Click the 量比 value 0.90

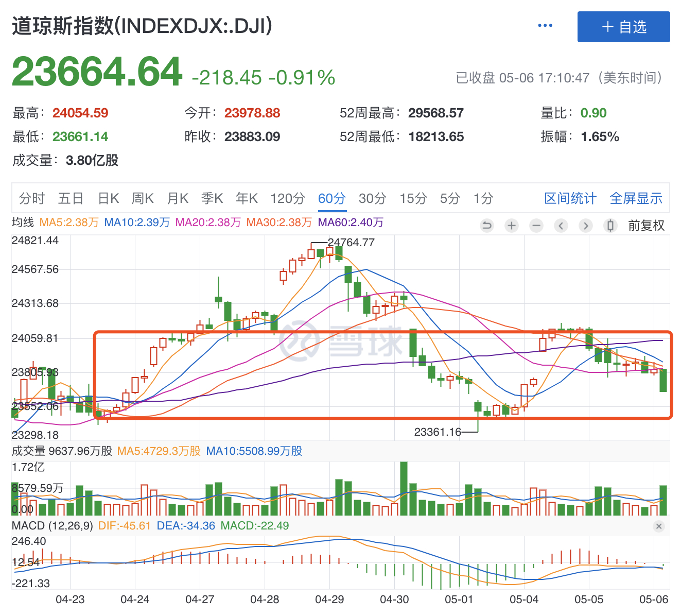click(x=593, y=113)
